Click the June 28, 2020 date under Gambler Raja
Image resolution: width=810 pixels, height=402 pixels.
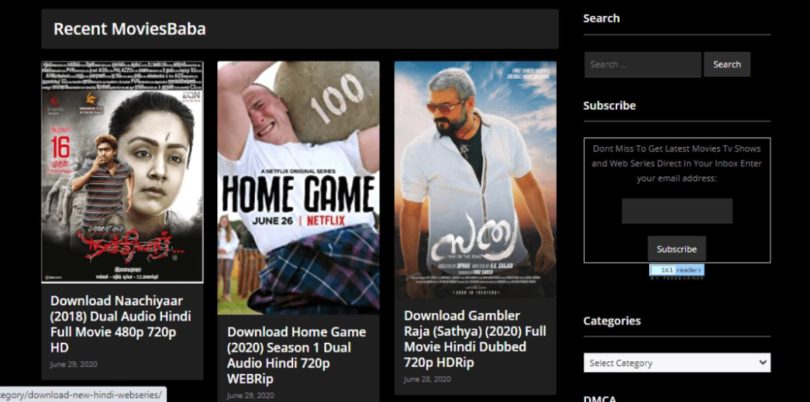point(427,379)
